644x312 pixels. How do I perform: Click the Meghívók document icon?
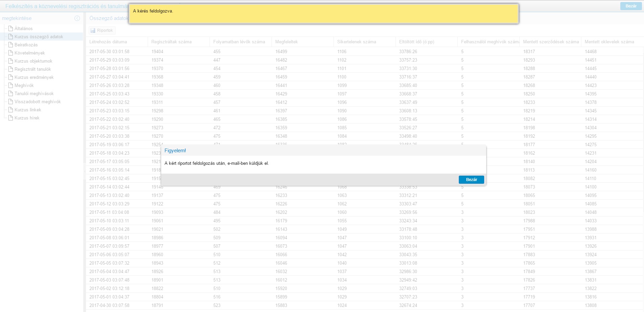coord(10,85)
